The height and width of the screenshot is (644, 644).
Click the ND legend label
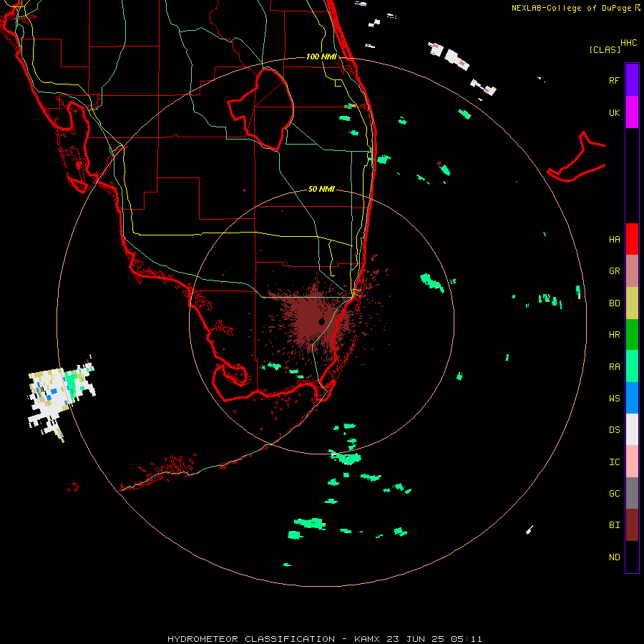click(614, 557)
